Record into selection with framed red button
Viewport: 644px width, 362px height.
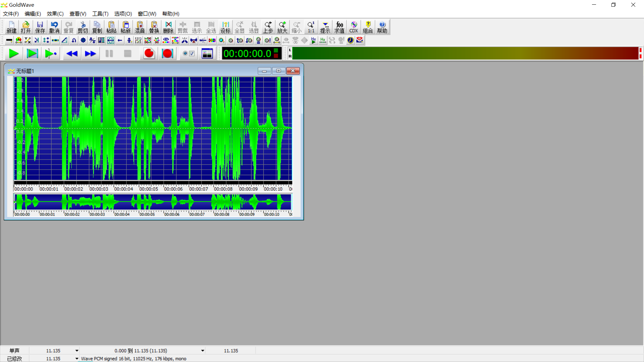(x=167, y=54)
